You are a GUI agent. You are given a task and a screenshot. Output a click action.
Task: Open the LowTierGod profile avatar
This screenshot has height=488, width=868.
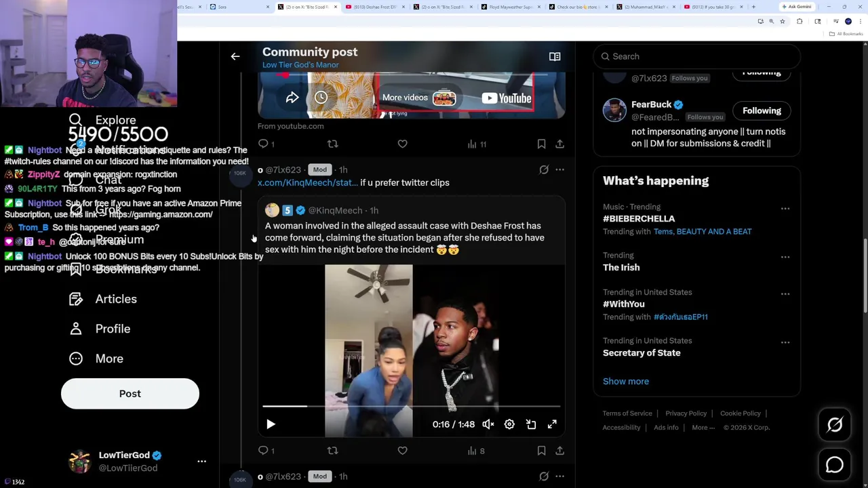click(80, 461)
